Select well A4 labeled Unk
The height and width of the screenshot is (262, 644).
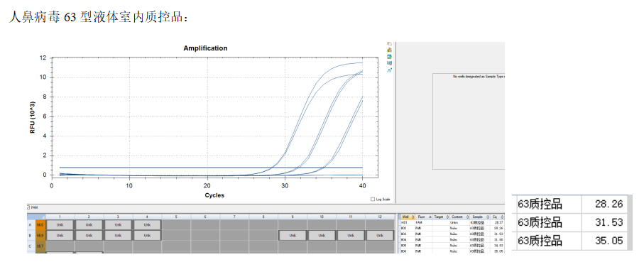click(x=147, y=225)
